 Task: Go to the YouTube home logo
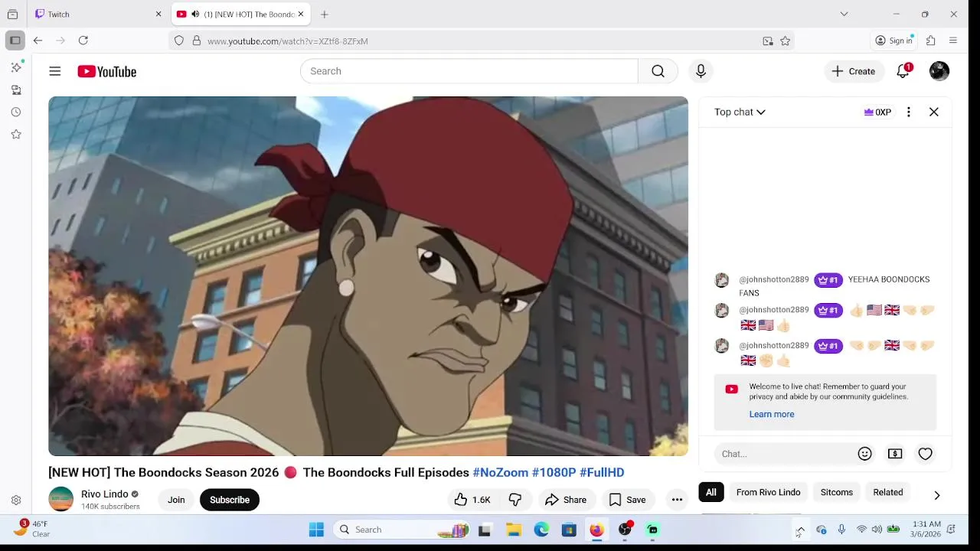click(106, 71)
